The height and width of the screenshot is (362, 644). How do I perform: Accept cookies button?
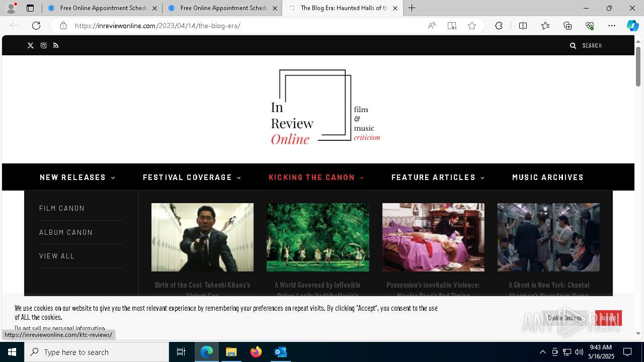(608, 318)
